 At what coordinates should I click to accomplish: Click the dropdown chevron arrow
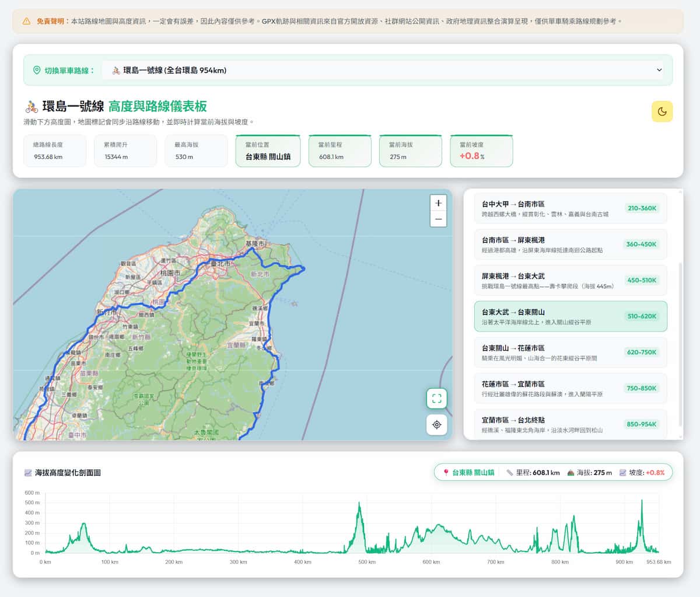[x=659, y=70]
